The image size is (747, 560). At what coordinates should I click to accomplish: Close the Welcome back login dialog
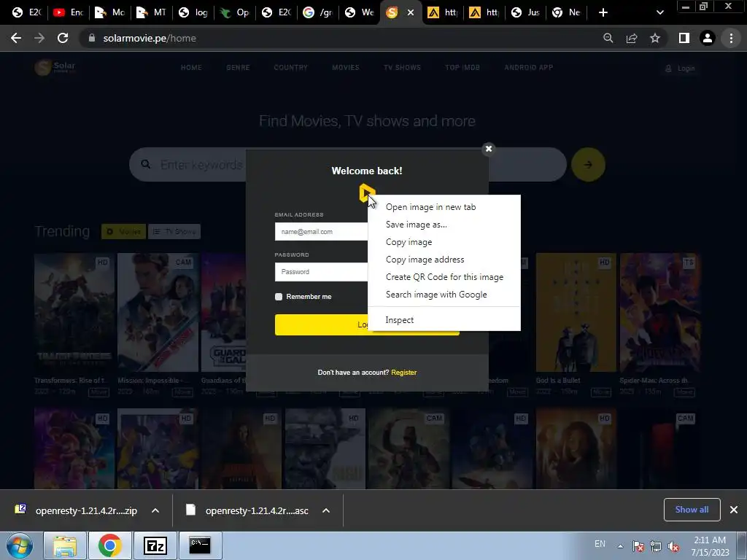(488, 149)
